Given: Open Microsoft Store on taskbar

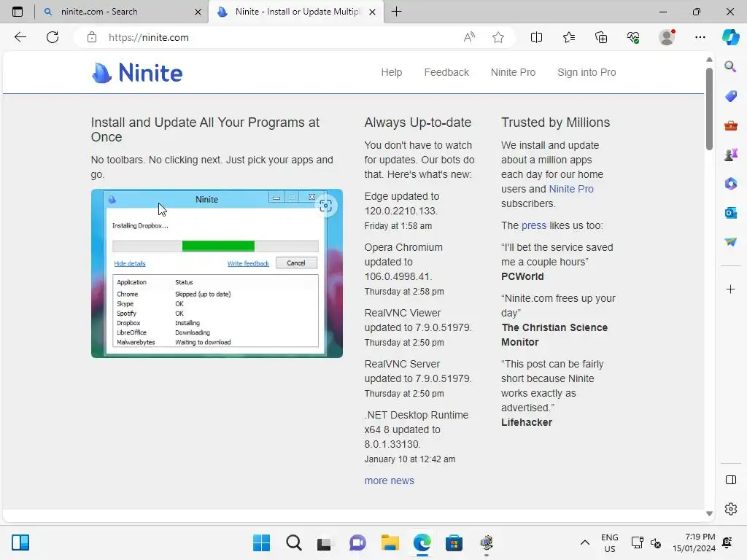Looking at the screenshot, I should 454,542.
